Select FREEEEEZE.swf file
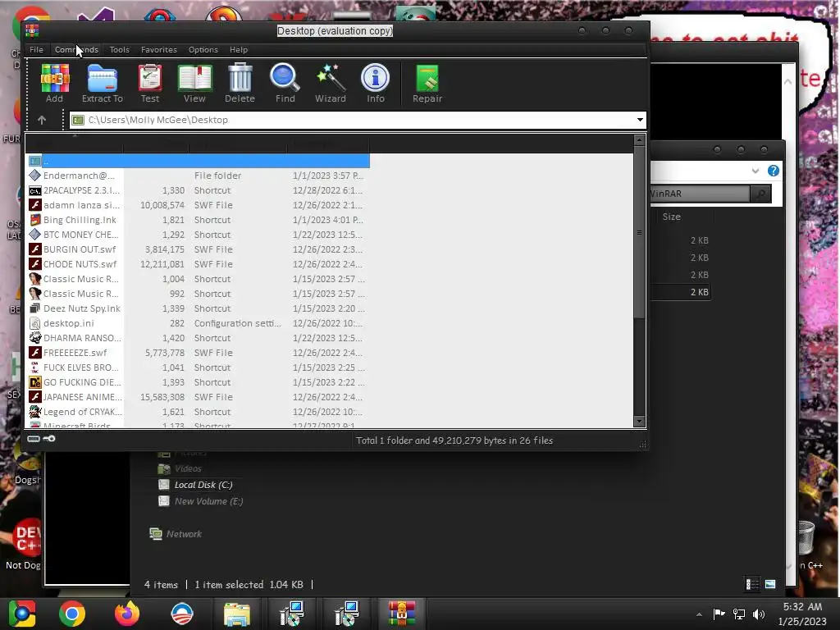 199,353
